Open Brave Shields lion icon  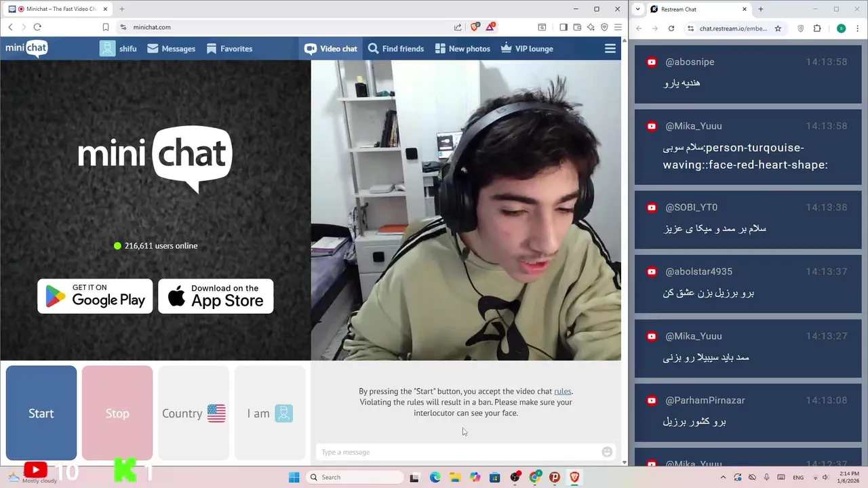click(475, 27)
